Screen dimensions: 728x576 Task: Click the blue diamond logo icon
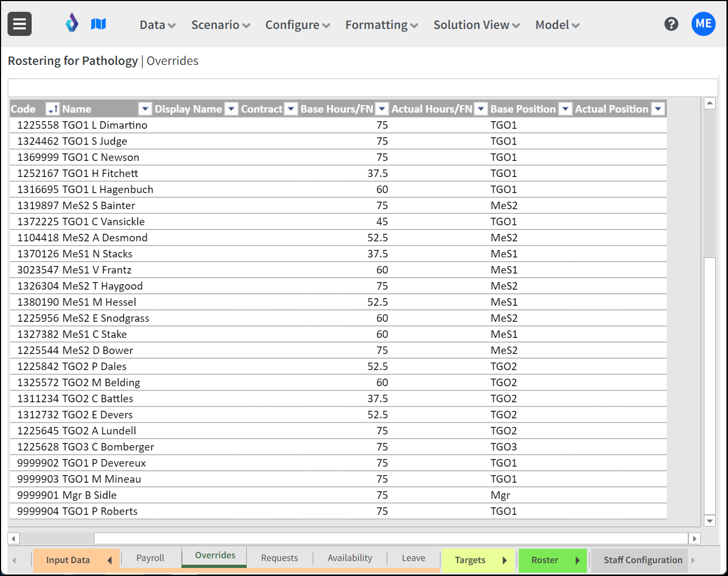(72, 23)
